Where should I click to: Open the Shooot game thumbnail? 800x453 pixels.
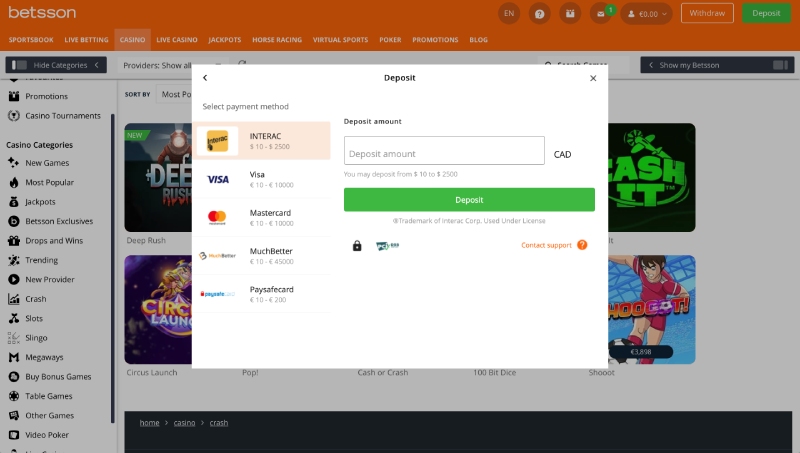pos(652,310)
